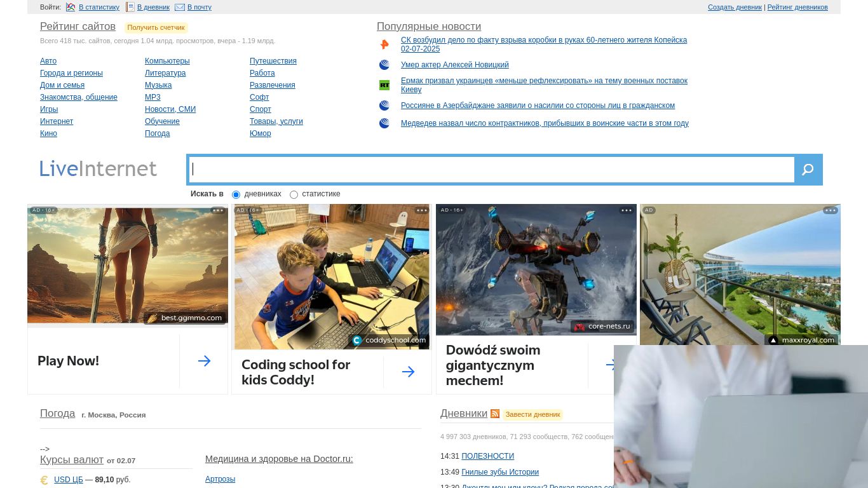
Task: Click the Завести дневник button
Action: tap(532, 414)
